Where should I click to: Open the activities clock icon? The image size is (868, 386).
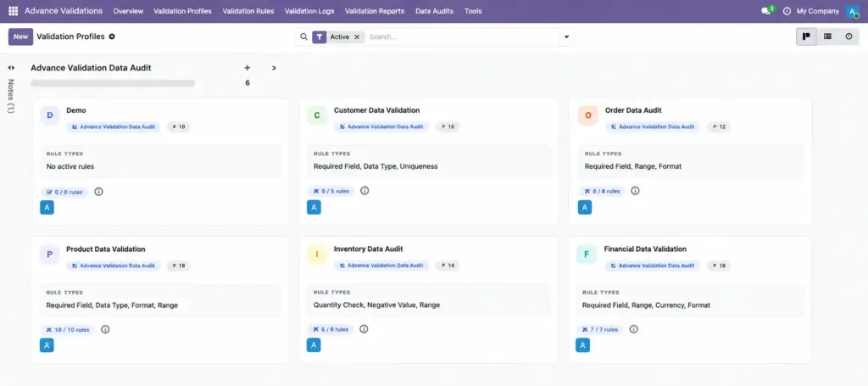pos(787,11)
